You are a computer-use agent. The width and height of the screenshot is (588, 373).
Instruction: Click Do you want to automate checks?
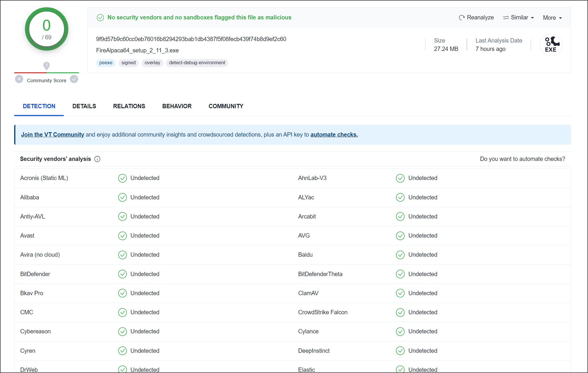(x=523, y=159)
